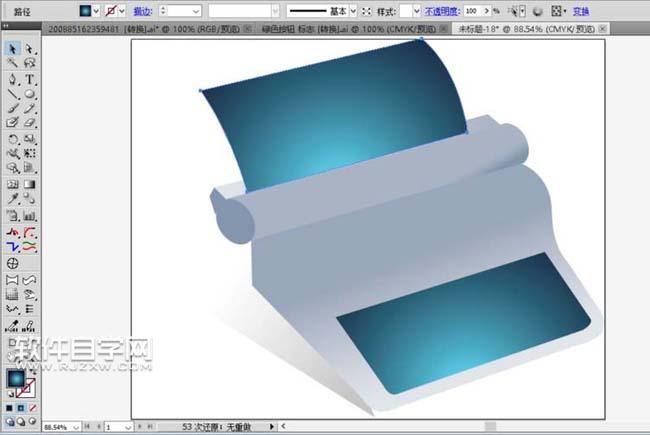This screenshot has height=435, width=650.
Task: Open stroke weight dropdown
Action: (x=196, y=11)
